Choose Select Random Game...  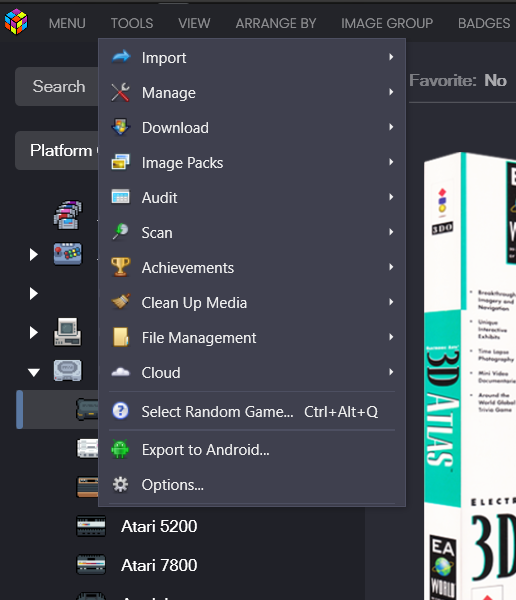pos(252,411)
